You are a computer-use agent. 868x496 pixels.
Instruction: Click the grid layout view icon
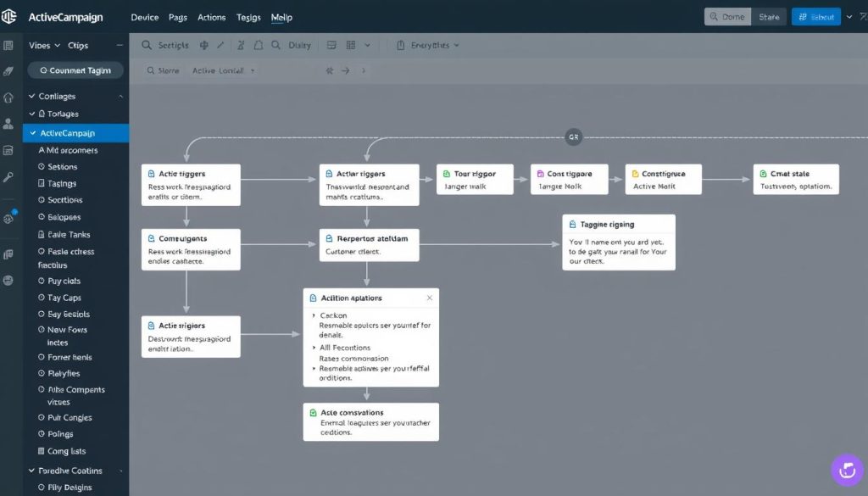[x=351, y=46]
